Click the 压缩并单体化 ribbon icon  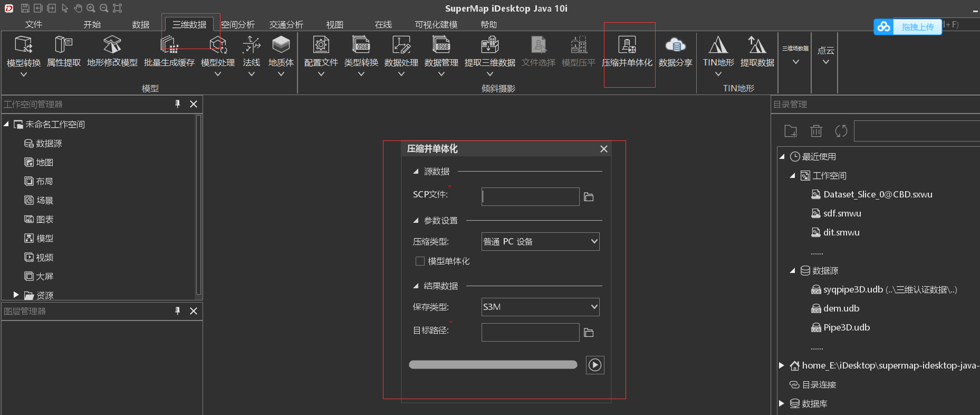point(627,44)
